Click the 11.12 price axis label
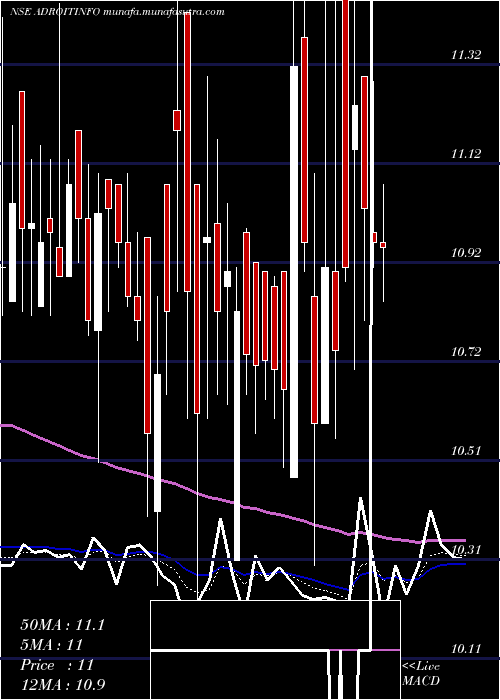Screen dimensions: 500x700 pyautogui.click(x=466, y=154)
